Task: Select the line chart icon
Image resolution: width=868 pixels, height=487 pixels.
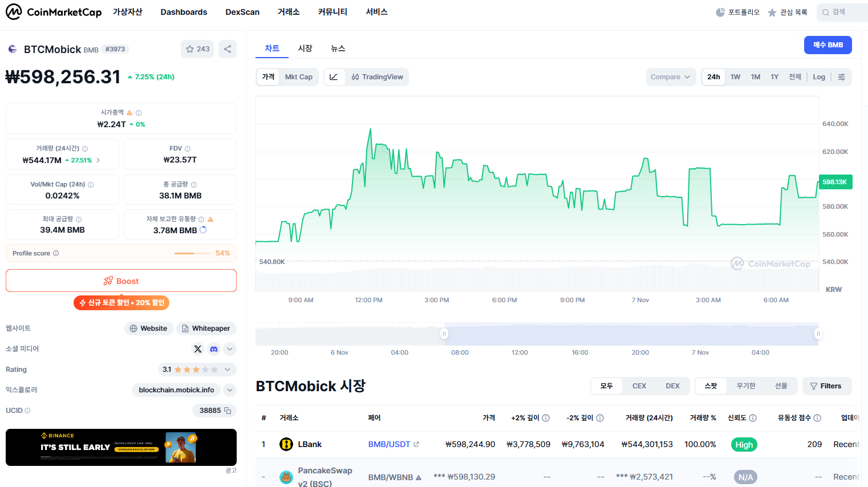Action: point(334,77)
